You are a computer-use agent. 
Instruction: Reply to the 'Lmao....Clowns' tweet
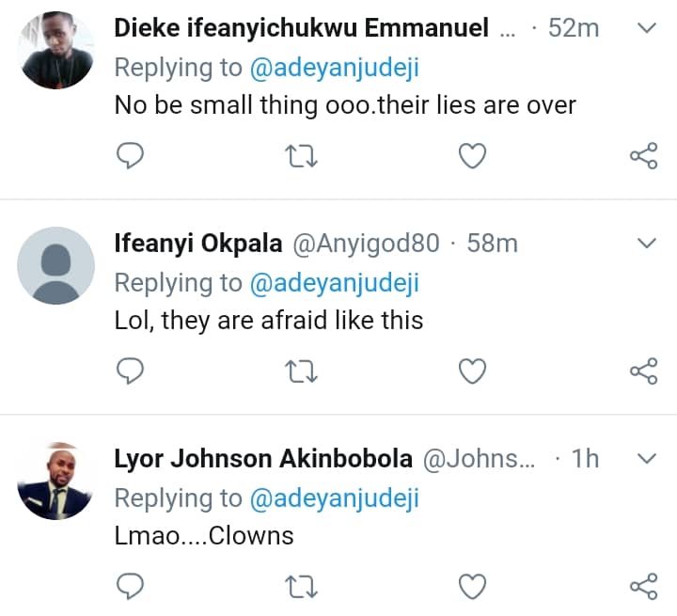pos(129,588)
